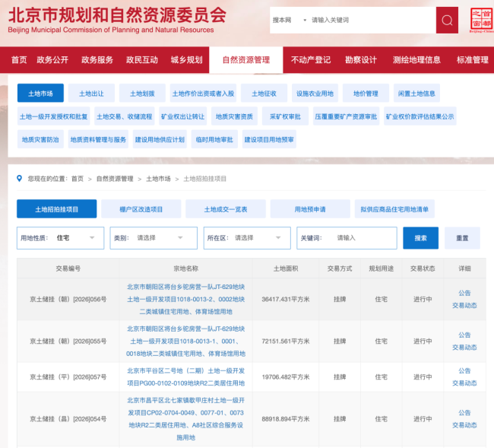Select the 土地出让 category button
Image resolution: width=494 pixels, height=448 pixels.
click(x=91, y=94)
